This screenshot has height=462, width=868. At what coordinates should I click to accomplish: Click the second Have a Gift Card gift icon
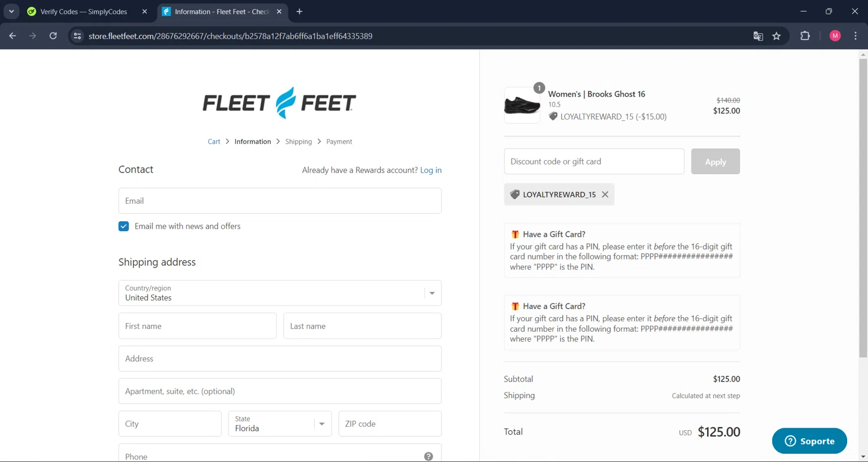click(515, 306)
